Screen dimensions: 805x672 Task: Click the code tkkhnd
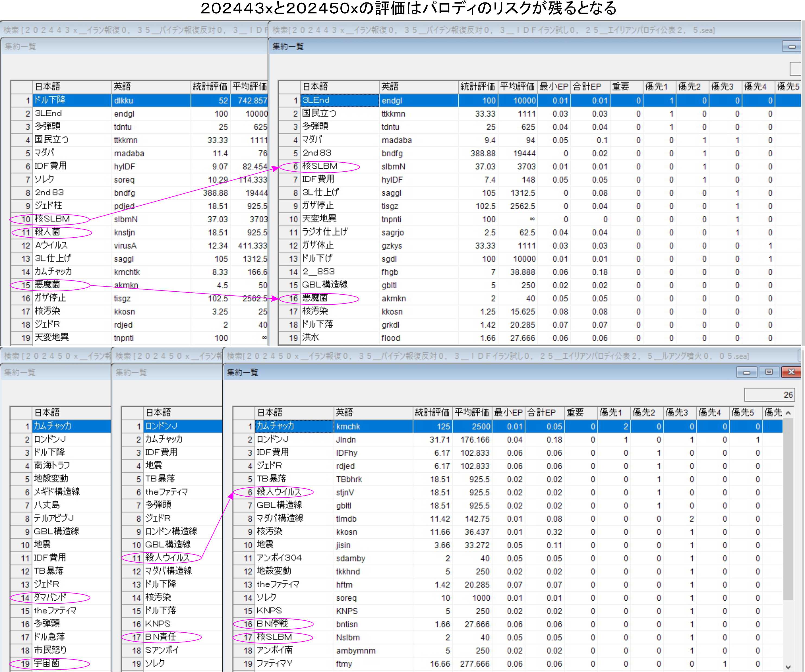[x=348, y=572]
